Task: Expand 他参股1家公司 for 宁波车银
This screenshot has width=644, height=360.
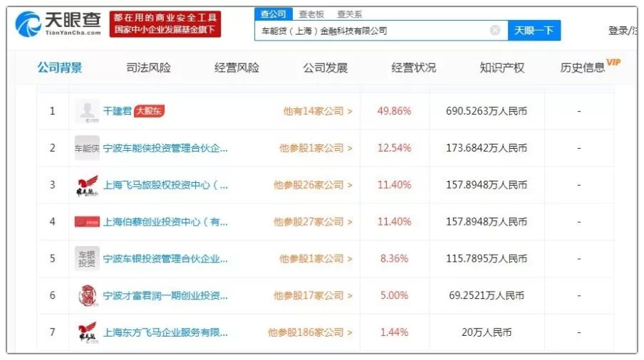Action: (x=316, y=259)
